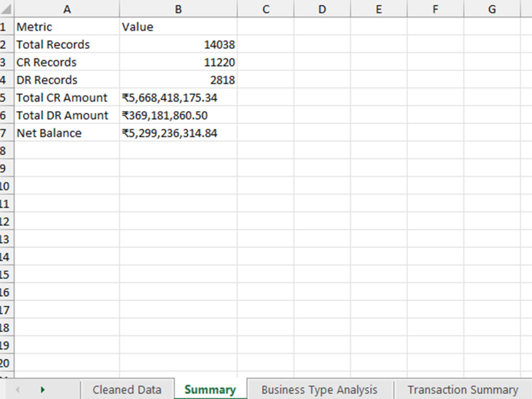Select the ₹369,181,860.50 value cell
The image size is (532, 399).
click(x=178, y=115)
